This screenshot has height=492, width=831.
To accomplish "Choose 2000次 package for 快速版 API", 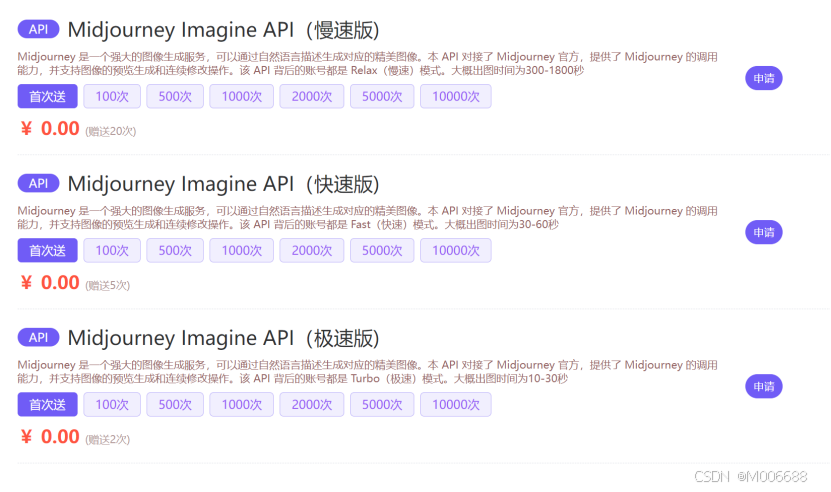I will click(312, 250).
